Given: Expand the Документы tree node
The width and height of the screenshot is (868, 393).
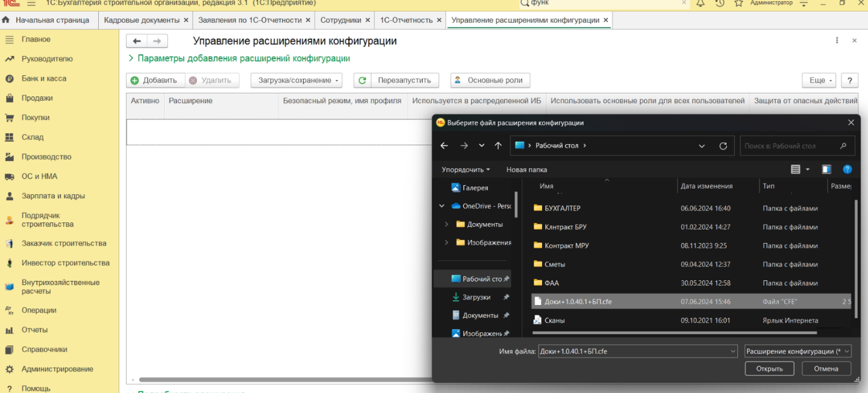Looking at the screenshot, I should [x=446, y=224].
